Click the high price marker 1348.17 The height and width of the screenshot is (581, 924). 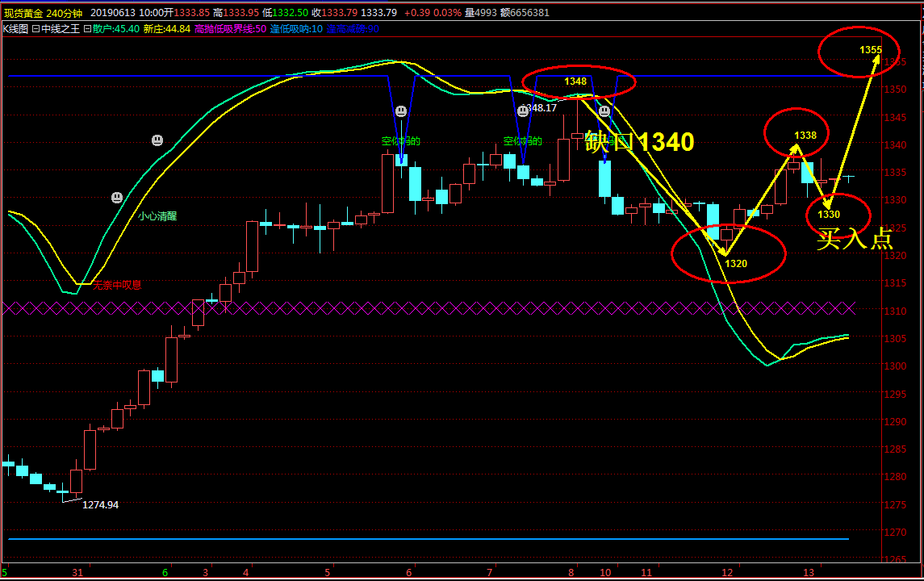539,108
